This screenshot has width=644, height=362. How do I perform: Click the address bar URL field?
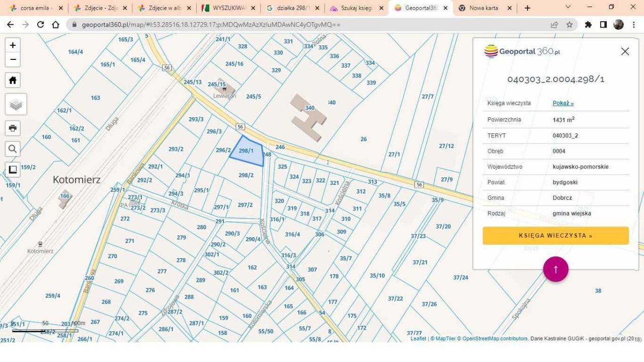coord(302,25)
